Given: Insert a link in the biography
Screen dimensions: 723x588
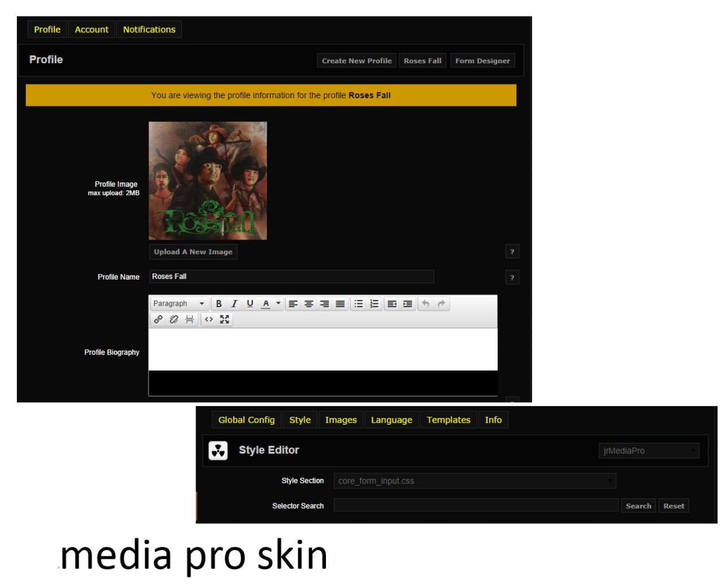Looking at the screenshot, I should click(x=158, y=320).
